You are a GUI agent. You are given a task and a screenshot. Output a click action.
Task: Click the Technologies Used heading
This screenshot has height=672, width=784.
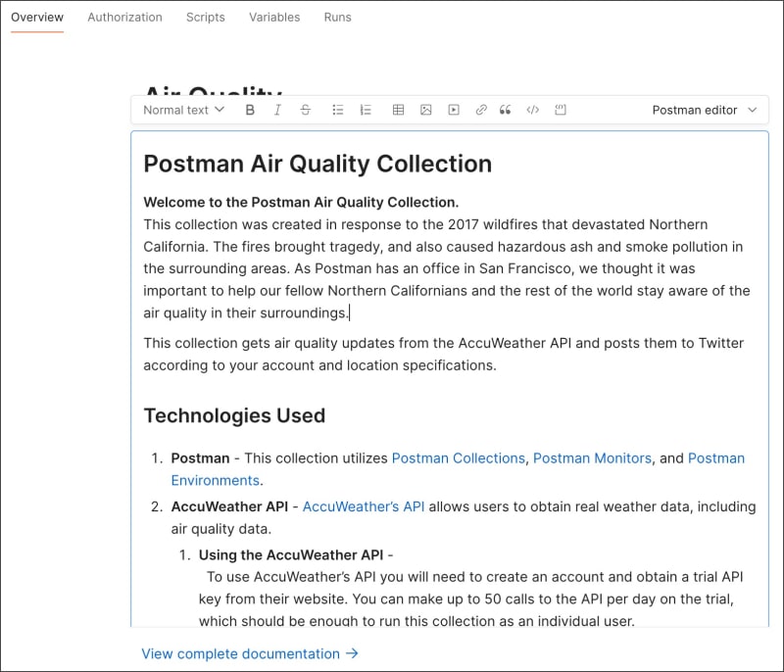pos(234,415)
